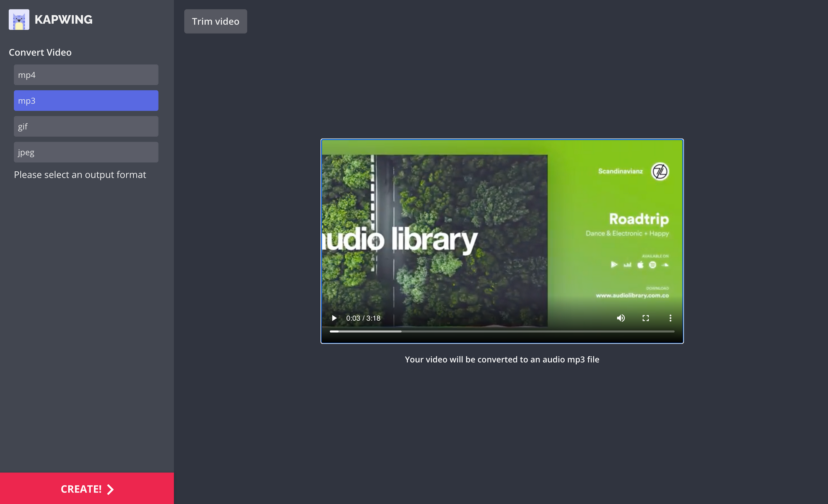This screenshot has height=504, width=828.
Task: Mute the video with the speaker icon
Action: click(621, 318)
